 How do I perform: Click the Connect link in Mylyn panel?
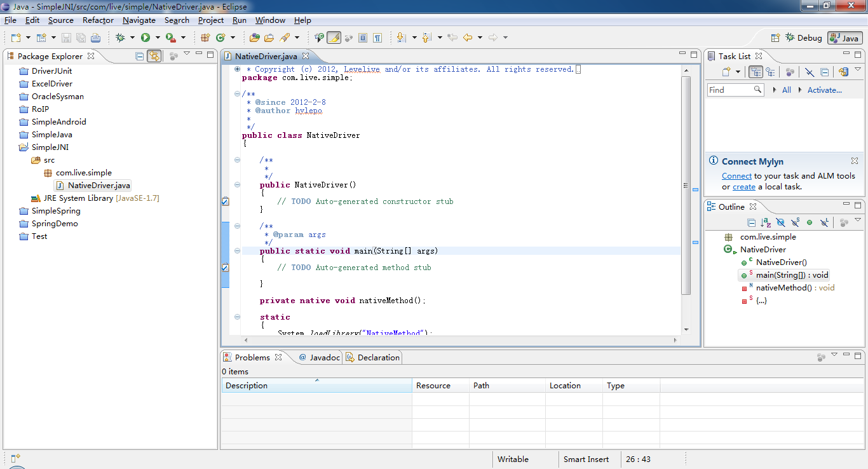tap(736, 176)
